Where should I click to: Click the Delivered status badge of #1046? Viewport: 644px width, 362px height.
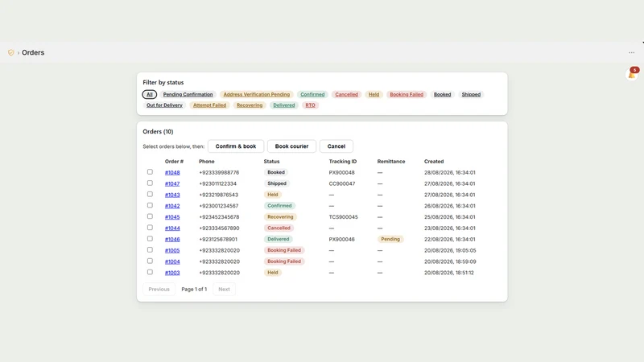tap(278, 239)
